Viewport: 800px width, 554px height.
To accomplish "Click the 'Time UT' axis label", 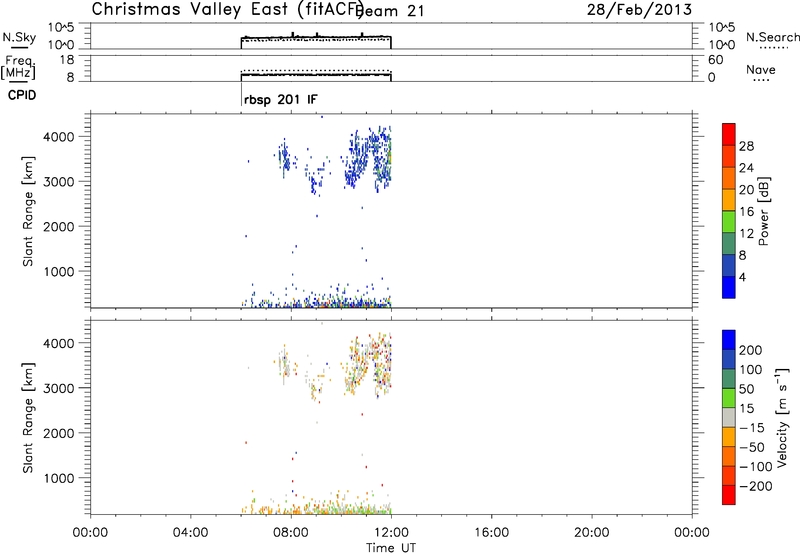I will pos(391,547).
